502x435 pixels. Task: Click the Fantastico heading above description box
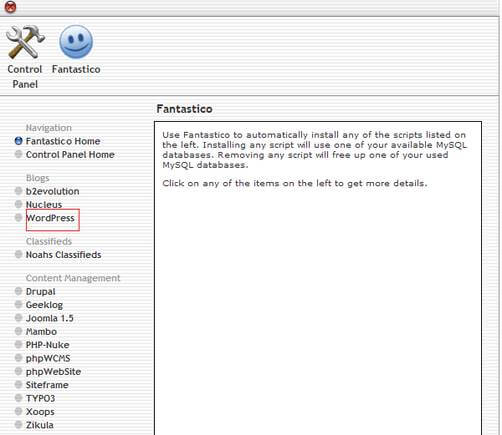(184, 109)
